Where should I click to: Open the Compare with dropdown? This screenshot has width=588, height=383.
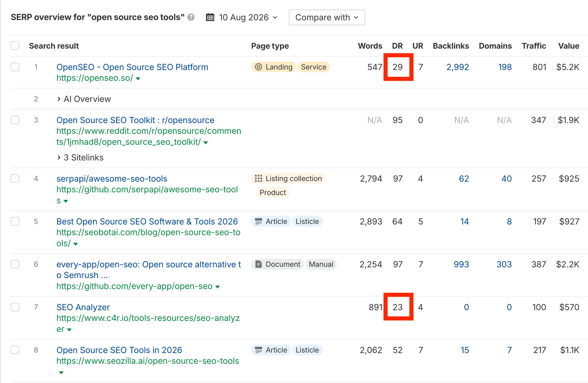coord(327,18)
